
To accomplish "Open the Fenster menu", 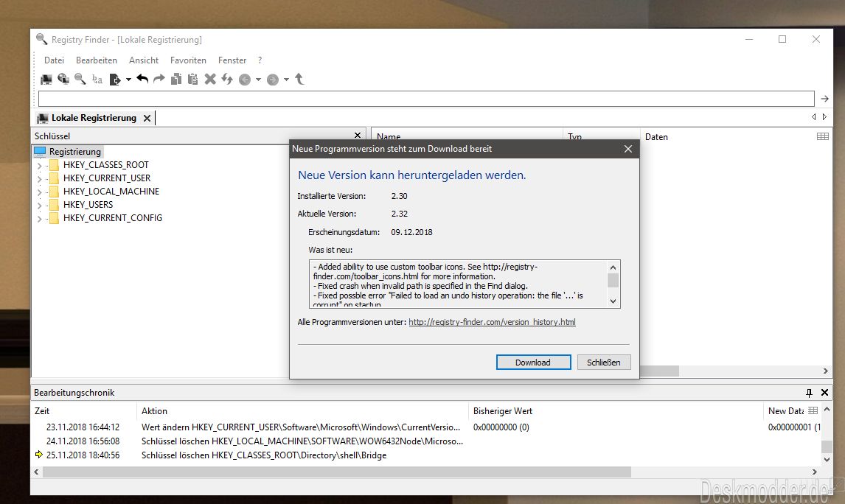I will pyautogui.click(x=232, y=60).
